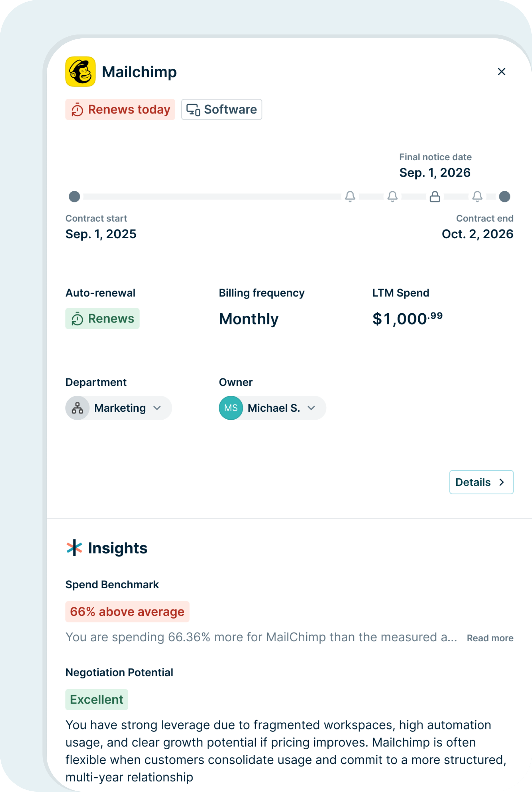This screenshot has width=532, height=792.
Task: Click the contract start dot marker
Action: pos(74,196)
